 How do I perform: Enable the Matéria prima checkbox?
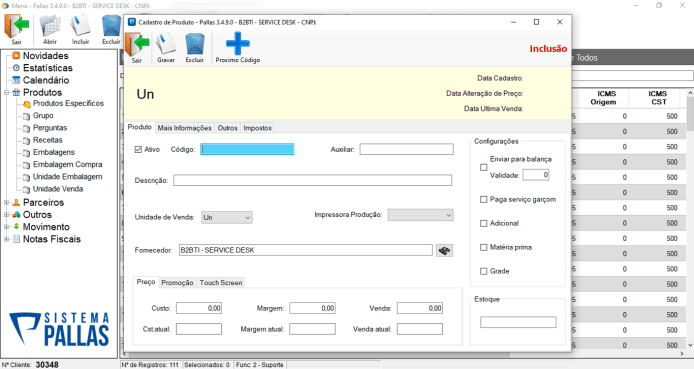484,247
